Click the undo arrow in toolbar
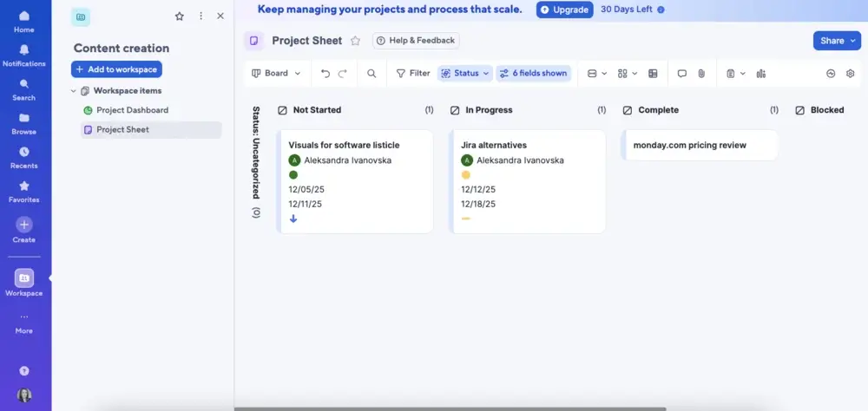This screenshot has width=868, height=411. (x=325, y=74)
